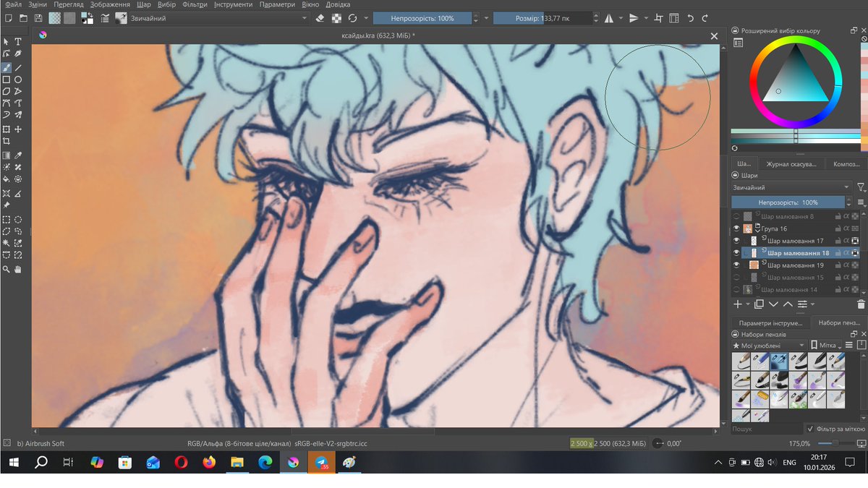This screenshot has width=868, height=488.
Task: Select the Line tool
Action: [18, 67]
